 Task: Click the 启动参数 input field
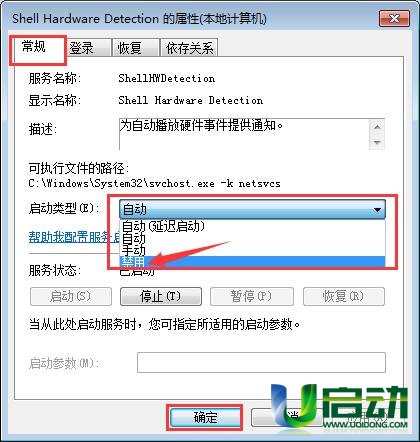(261, 362)
